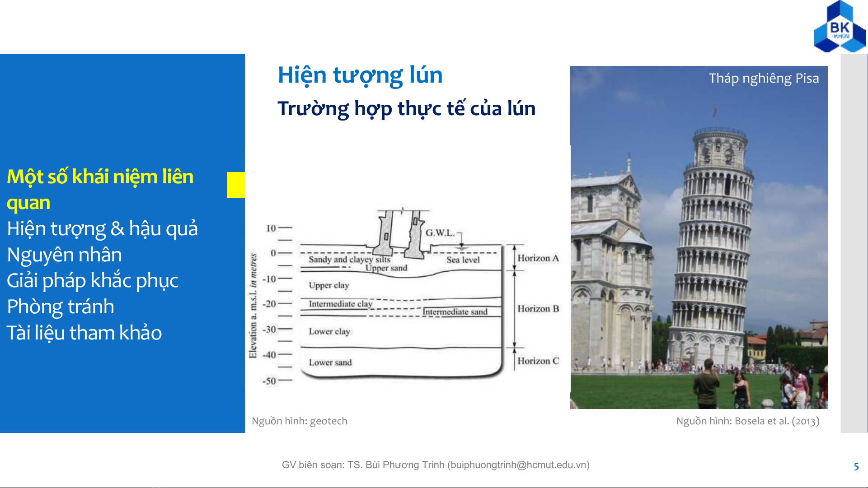Click the 'Tháp nghiêng Pisa' caption
The image size is (868, 488).
(763, 78)
